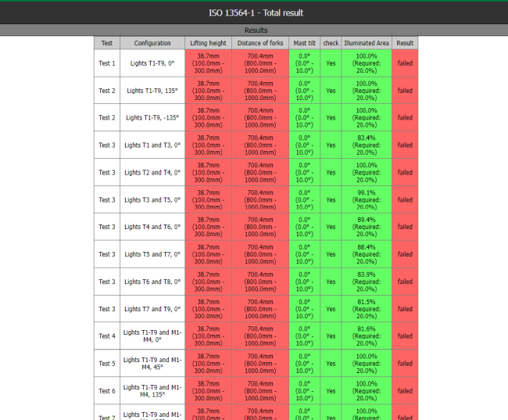Click lifting height cell for 'Lights T3 and T5' row

tap(209, 199)
